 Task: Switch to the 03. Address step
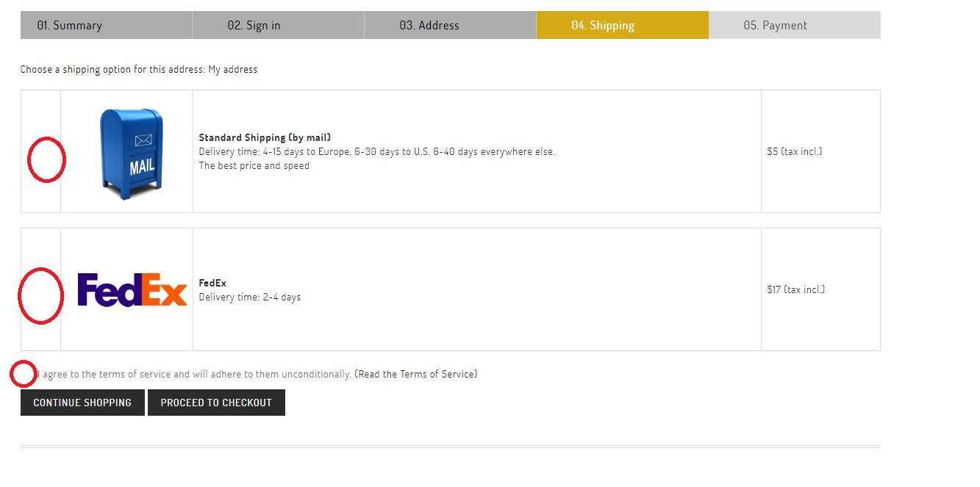450,25
